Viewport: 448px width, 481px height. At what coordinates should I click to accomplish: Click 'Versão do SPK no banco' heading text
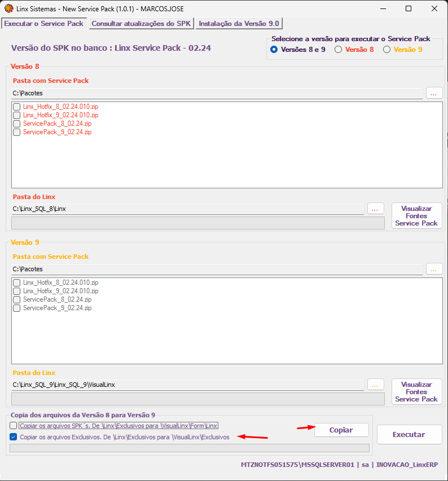(x=111, y=48)
